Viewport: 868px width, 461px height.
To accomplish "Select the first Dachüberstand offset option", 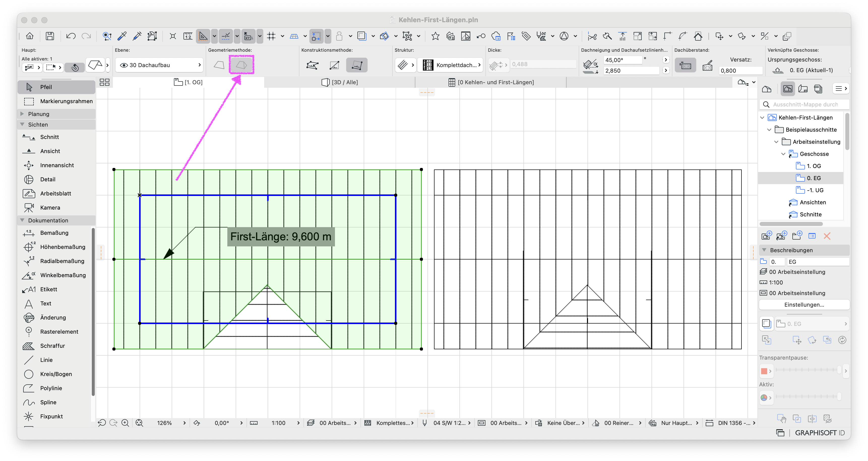I will pos(685,65).
